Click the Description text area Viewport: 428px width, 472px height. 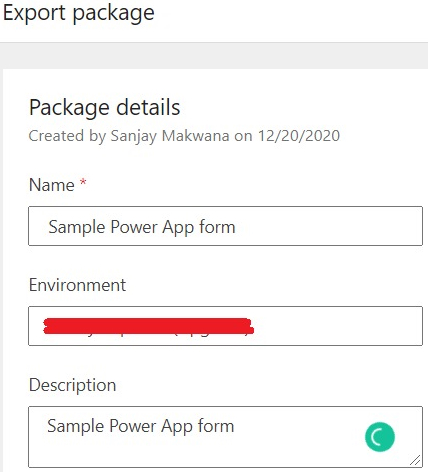225,437
